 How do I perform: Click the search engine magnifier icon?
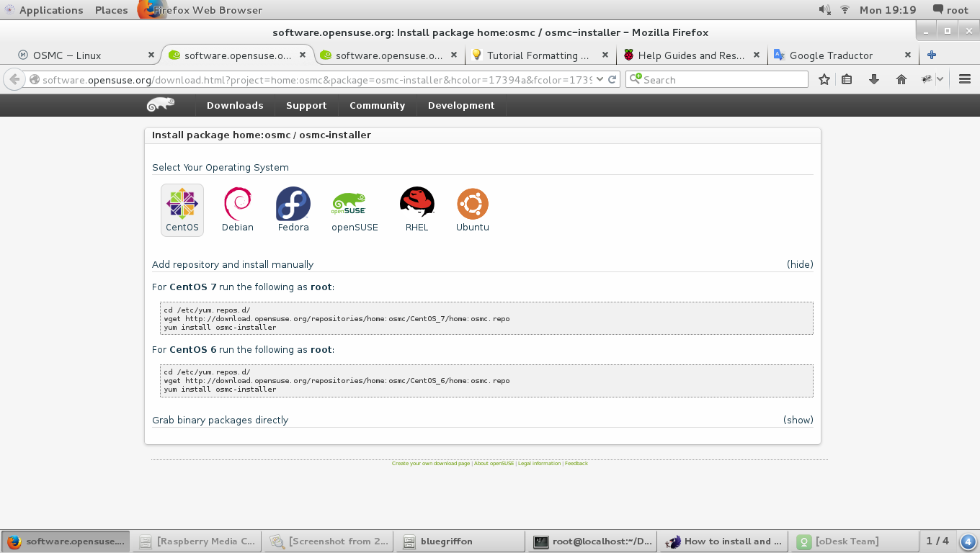[635, 79]
